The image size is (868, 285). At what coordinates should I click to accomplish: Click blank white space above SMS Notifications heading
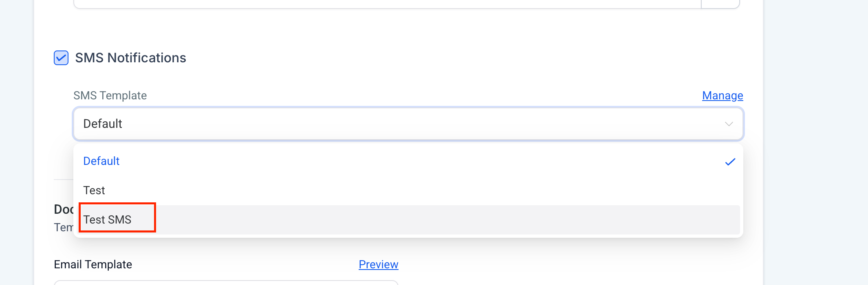(367, 28)
